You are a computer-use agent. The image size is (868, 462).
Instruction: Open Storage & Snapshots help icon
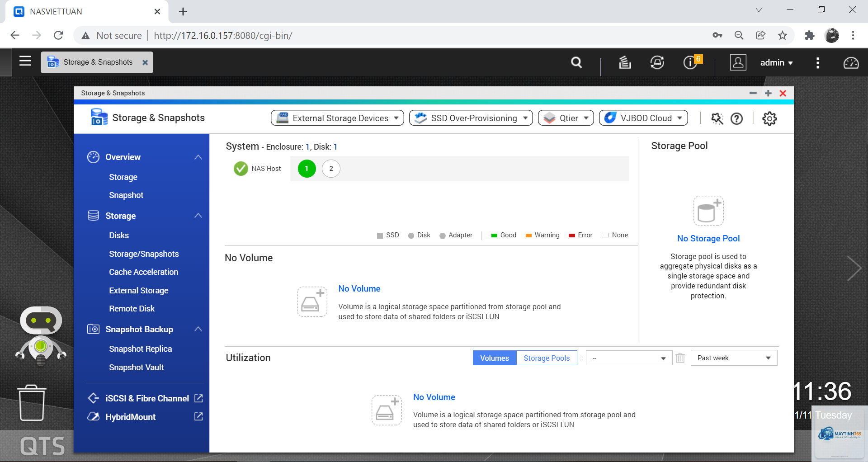(737, 118)
